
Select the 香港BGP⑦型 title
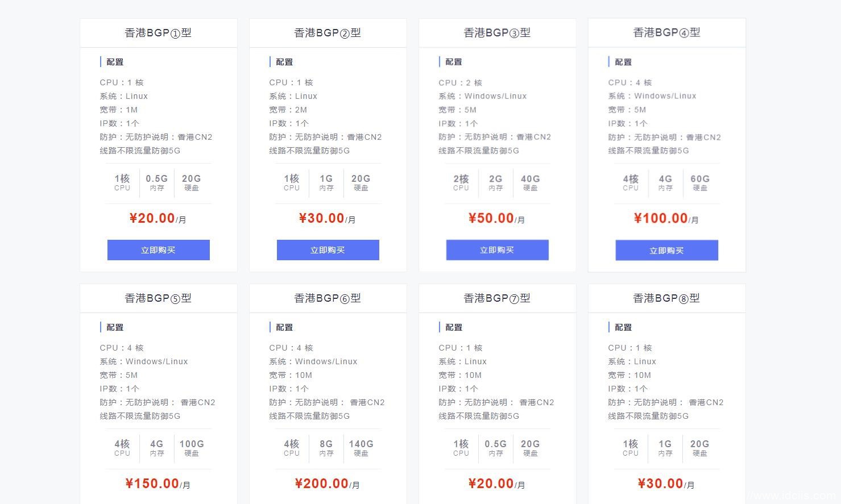(x=497, y=298)
